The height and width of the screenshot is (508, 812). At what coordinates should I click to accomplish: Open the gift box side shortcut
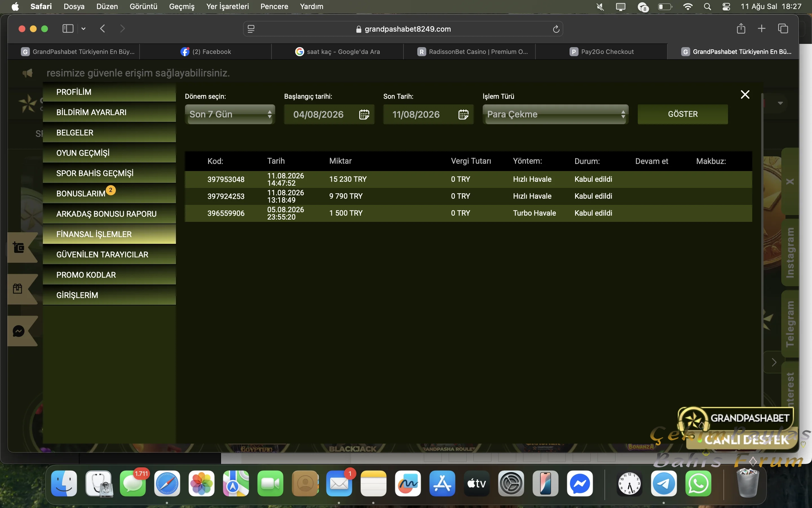(17, 289)
